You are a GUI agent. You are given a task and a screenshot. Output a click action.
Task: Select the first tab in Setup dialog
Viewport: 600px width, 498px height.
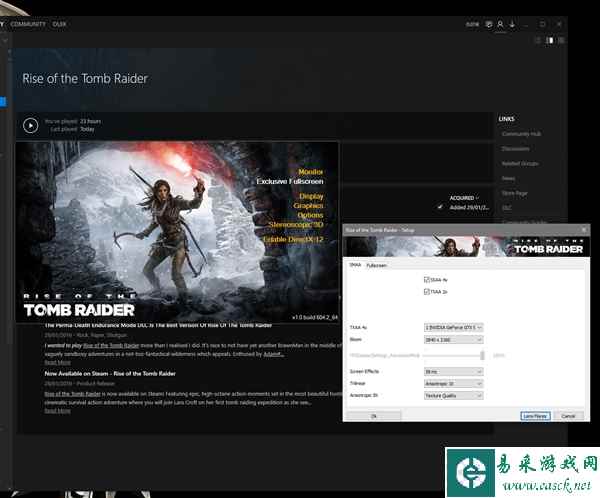point(355,265)
